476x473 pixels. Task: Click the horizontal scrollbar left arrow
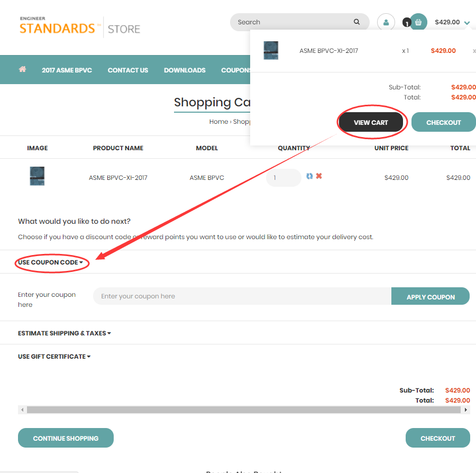pyautogui.click(x=22, y=410)
